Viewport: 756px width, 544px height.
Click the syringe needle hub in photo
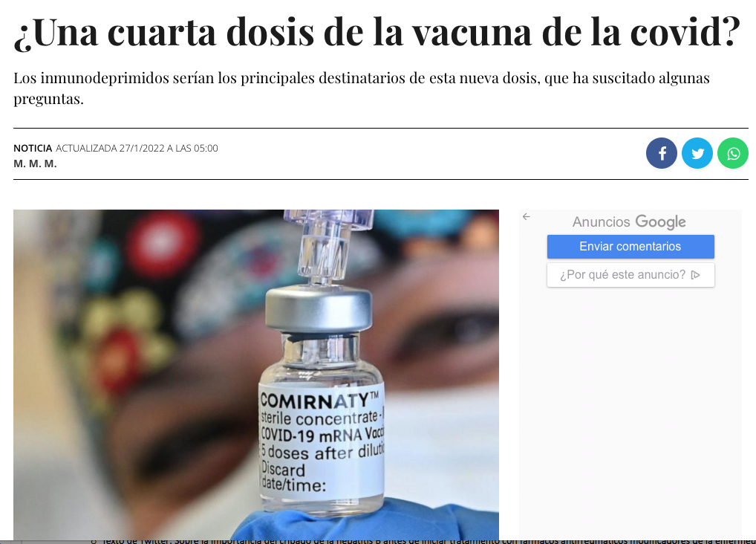(329, 244)
